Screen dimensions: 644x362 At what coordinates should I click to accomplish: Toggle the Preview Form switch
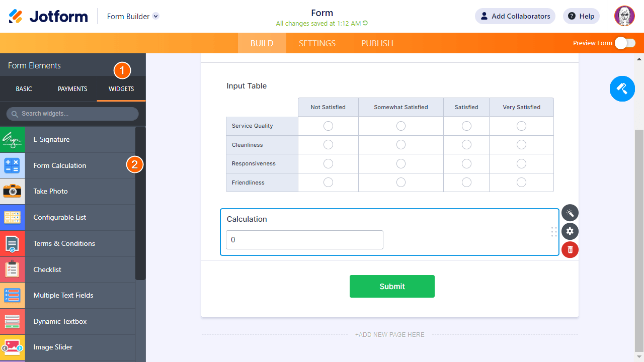click(625, 43)
